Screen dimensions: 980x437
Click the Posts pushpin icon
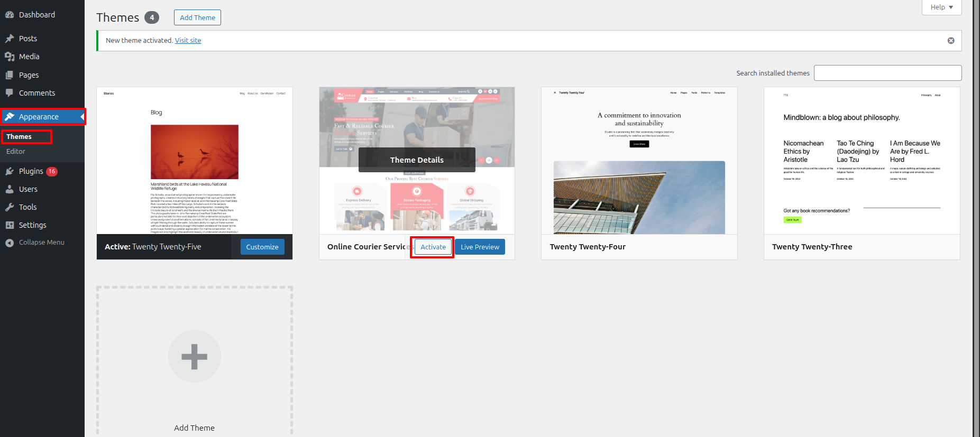(x=10, y=39)
